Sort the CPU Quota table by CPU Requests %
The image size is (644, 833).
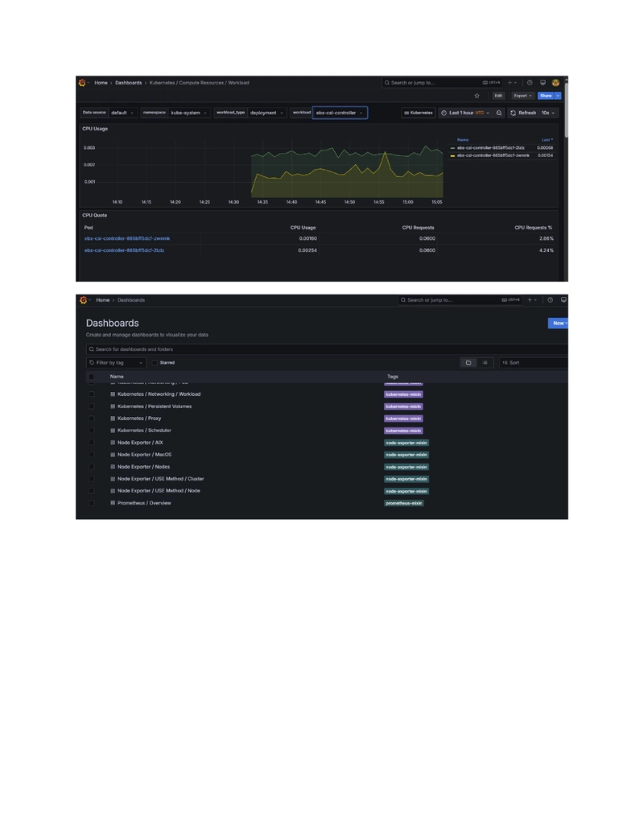(534, 228)
